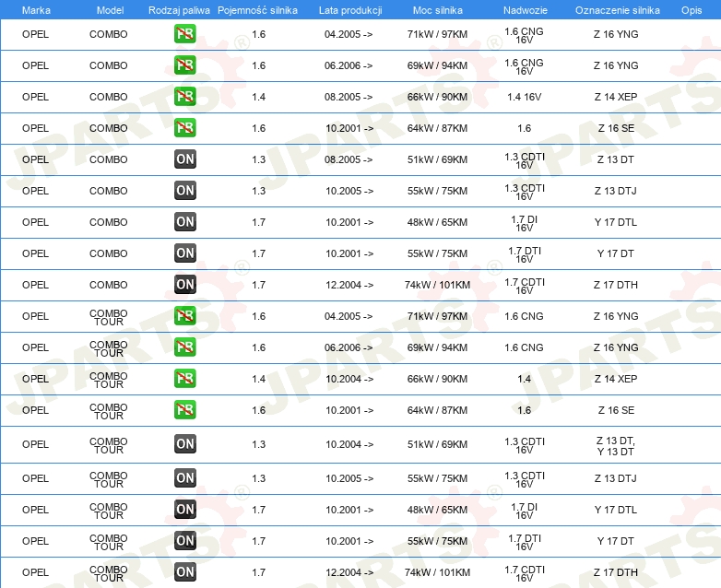Click the Rodzaj paliwa column header
This screenshot has height=588, width=721.
180,10
